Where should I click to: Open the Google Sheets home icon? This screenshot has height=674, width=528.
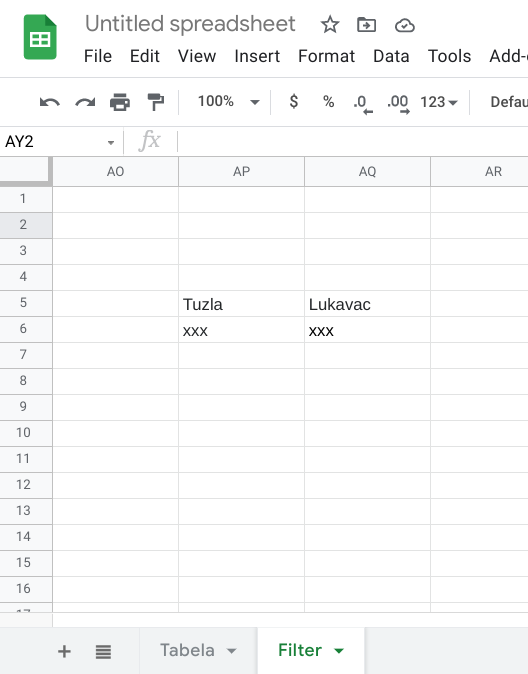point(40,37)
